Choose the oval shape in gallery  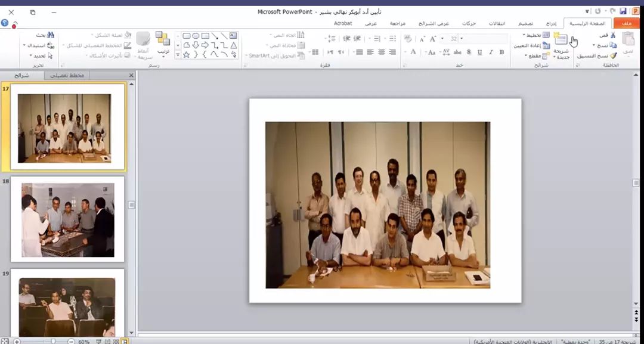coord(196,36)
